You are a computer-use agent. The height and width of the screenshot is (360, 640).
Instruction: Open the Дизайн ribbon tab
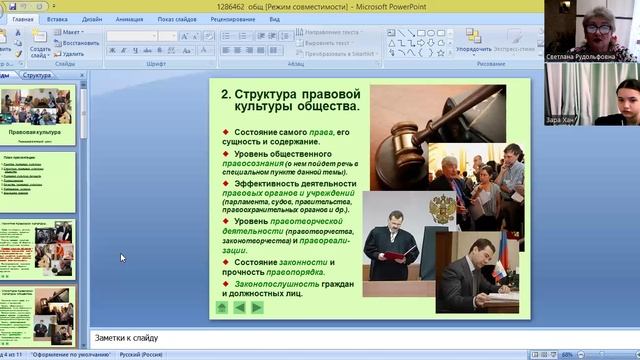tap(92, 19)
